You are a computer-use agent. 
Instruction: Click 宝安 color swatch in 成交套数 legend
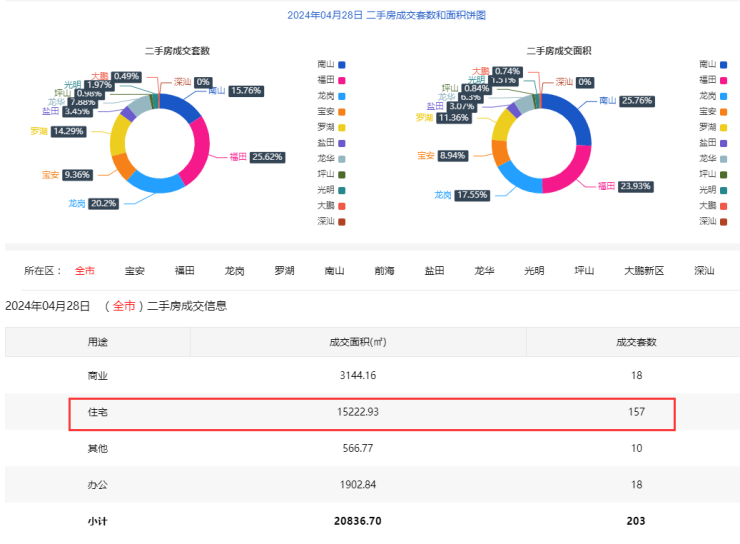342,112
